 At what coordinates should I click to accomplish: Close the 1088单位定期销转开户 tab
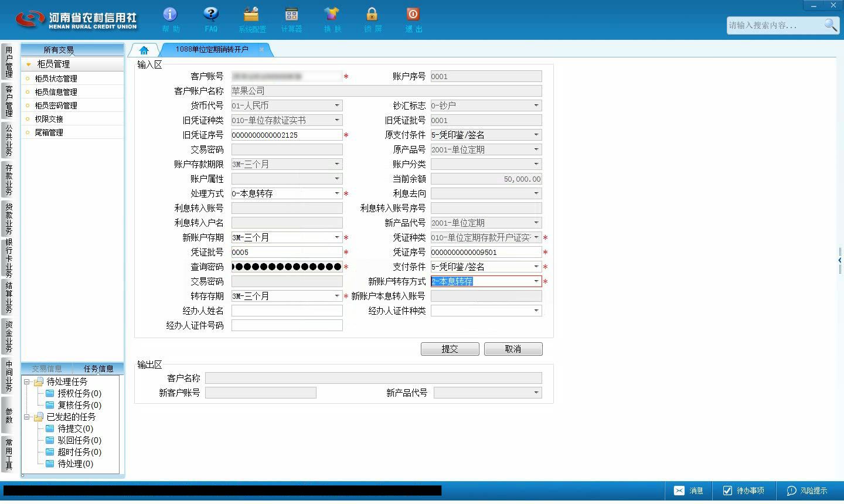tap(261, 49)
